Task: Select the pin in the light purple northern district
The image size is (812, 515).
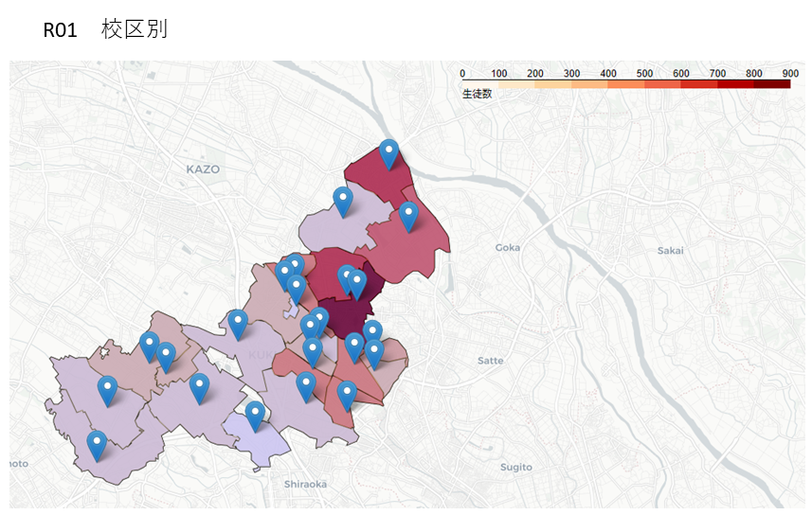Action: (x=343, y=202)
